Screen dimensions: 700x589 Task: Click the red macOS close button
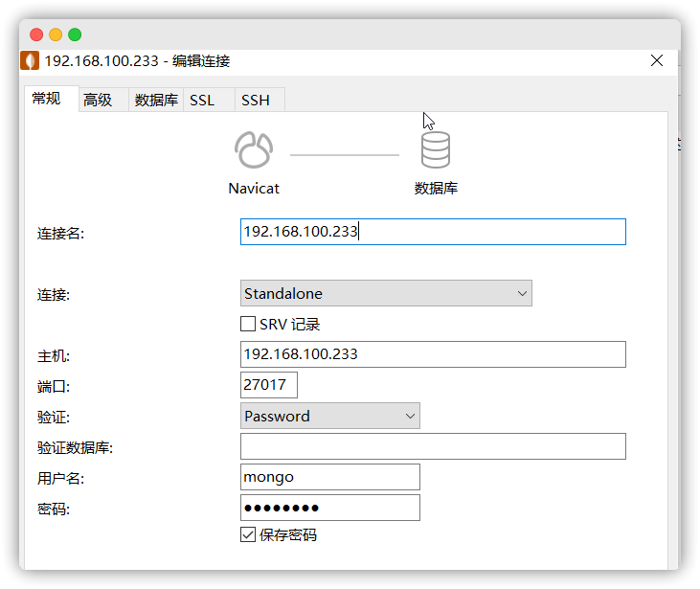36,34
